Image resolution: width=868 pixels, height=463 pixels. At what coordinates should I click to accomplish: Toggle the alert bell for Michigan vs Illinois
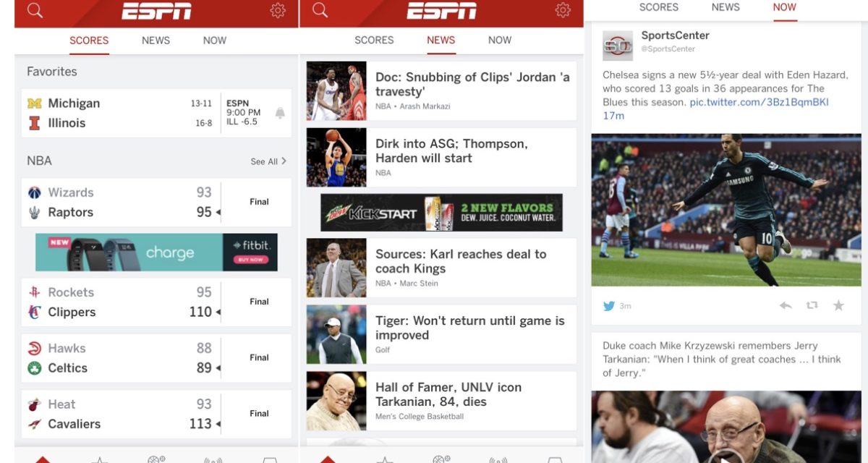280,113
